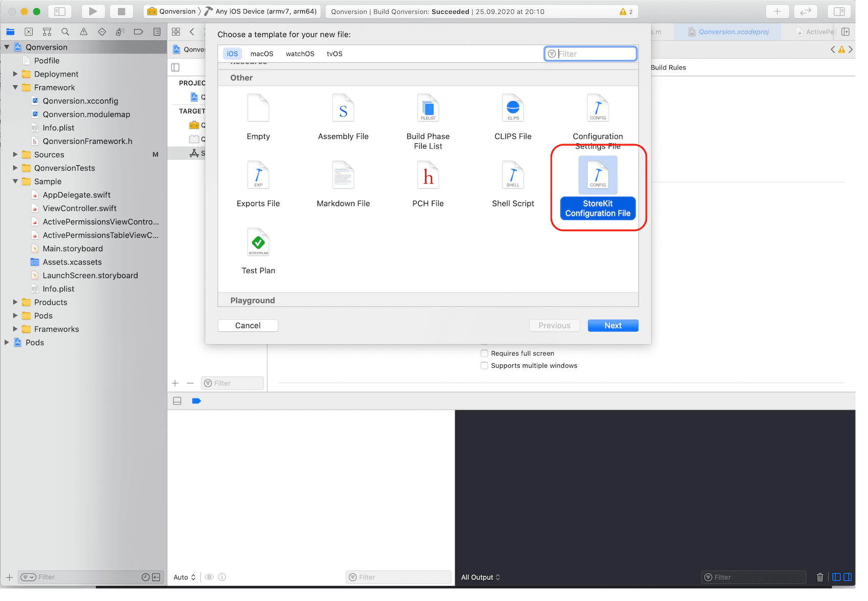Toggle the breakpoint activation button
The height and width of the screenshot is (601, 868).
coord(197,401)
